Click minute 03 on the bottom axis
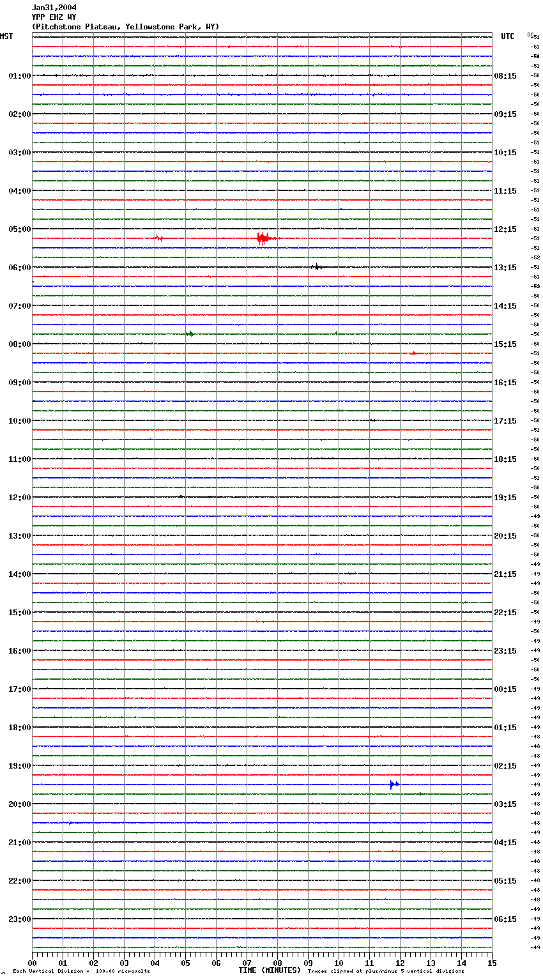543x980 pixels. pyautogui.click(x=124, y=963)
